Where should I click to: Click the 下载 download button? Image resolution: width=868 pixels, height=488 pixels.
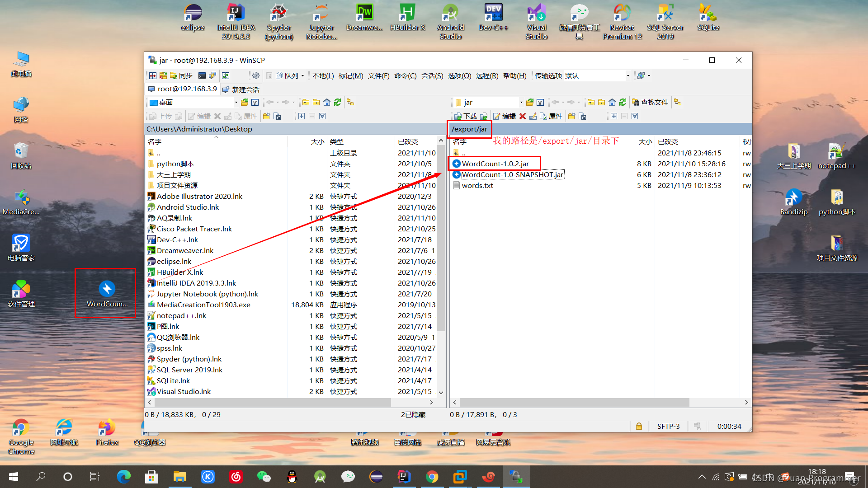point(466,116)
